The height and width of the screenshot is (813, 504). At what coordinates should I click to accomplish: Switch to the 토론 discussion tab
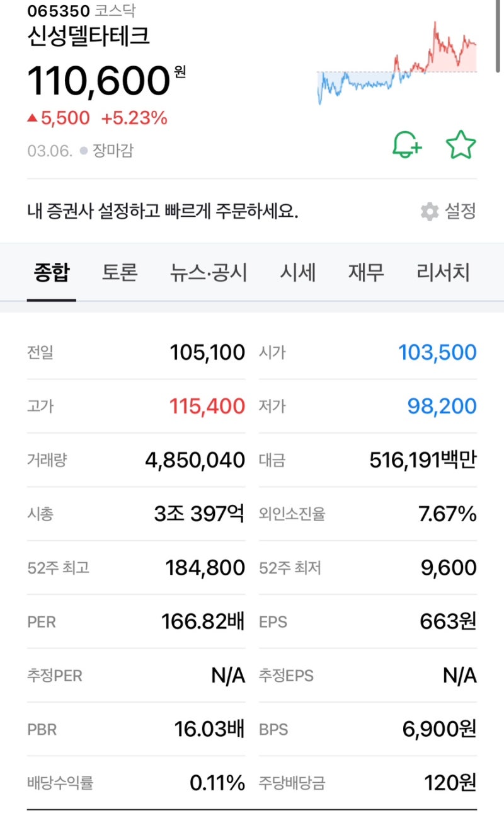[119, 272]
